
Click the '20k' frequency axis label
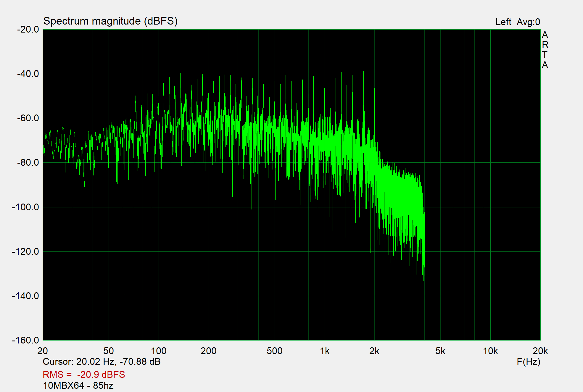tap(540, 351)
